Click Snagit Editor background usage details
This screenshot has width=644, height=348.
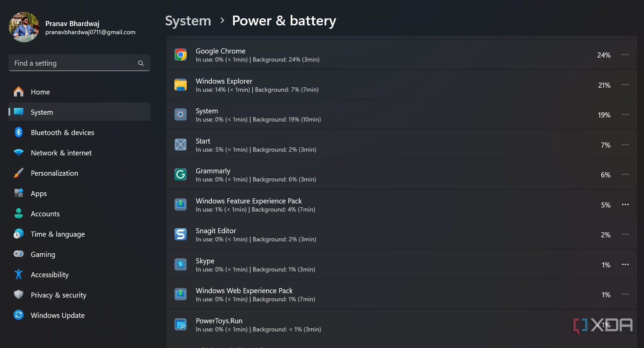click(x=285, y=239)
